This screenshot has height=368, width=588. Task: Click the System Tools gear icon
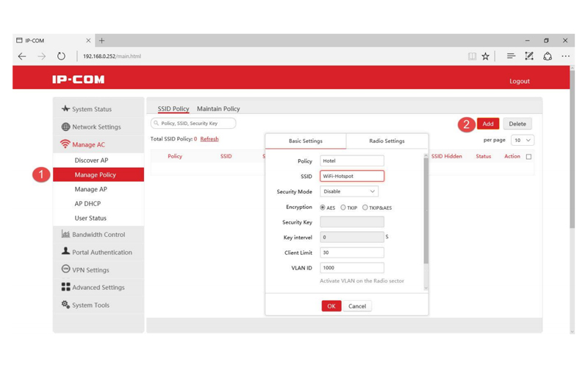click(x=65, y=305)
